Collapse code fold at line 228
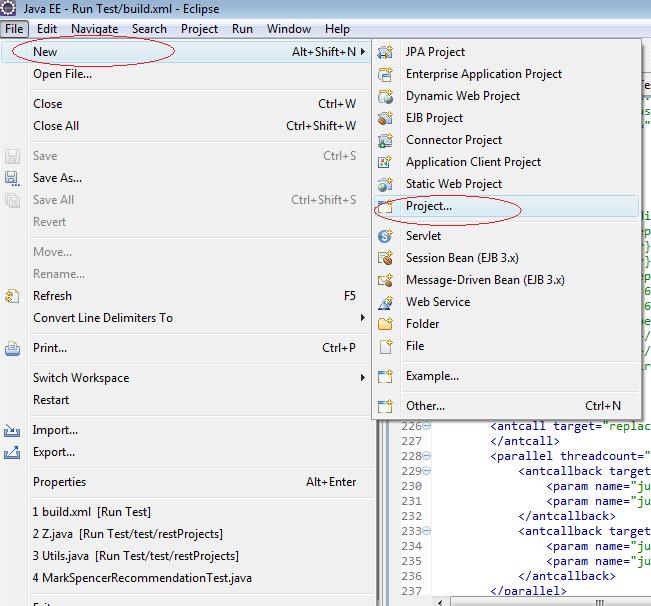651x606 pixels. (x=427, y=456)
